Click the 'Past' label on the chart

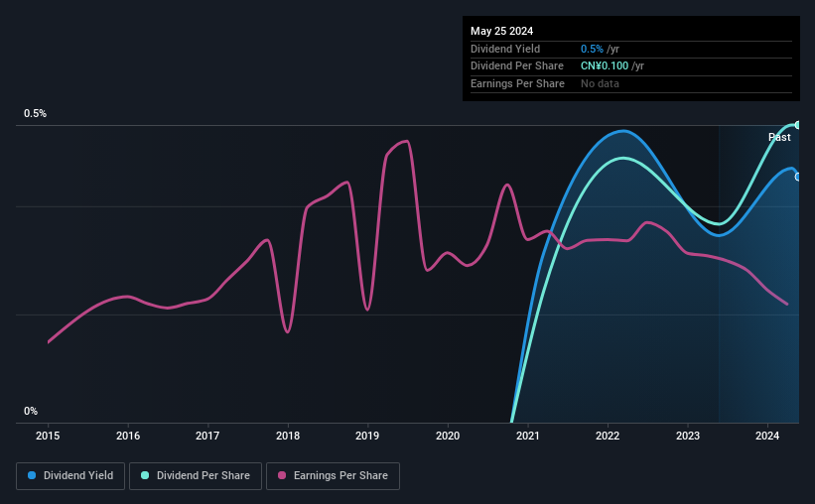click(x=779, y=137)
